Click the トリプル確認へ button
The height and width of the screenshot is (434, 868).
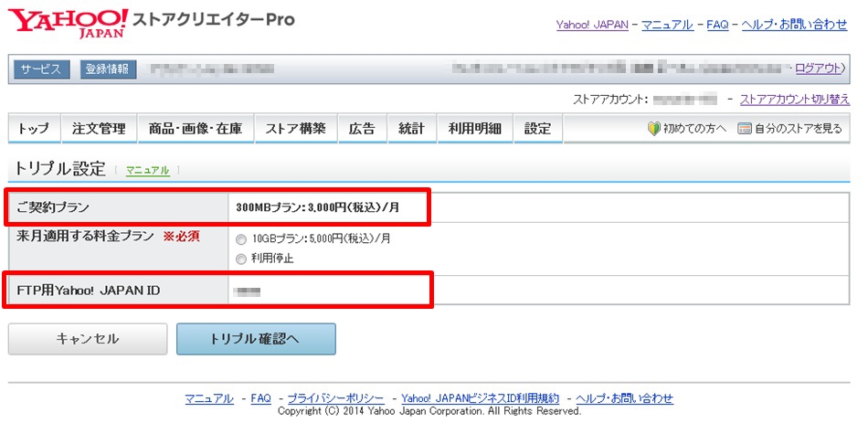coord(256,339)
